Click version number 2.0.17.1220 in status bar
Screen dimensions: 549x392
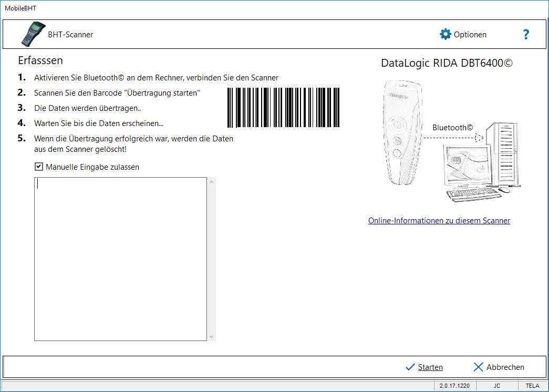pos(454,386)
